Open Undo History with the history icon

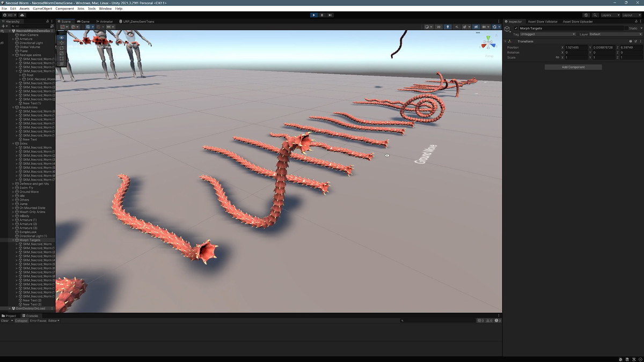pyautogui.click(x=586, y=15)
